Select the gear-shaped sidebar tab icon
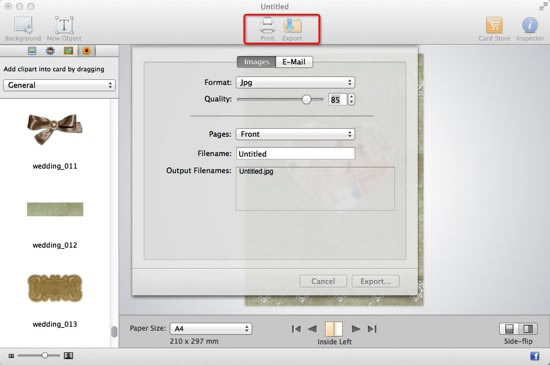The height and width of the screenshot is (365, 550). [x=50, y=51]
